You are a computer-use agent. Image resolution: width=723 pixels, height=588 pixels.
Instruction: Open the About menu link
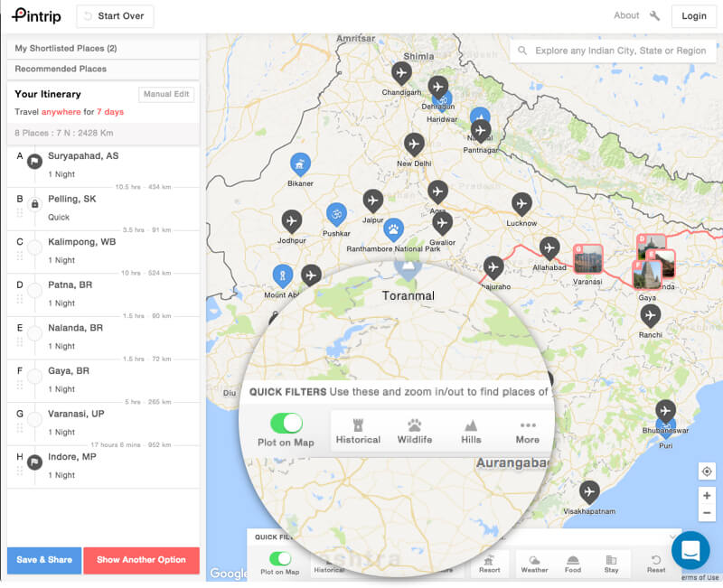pos(626,15)
